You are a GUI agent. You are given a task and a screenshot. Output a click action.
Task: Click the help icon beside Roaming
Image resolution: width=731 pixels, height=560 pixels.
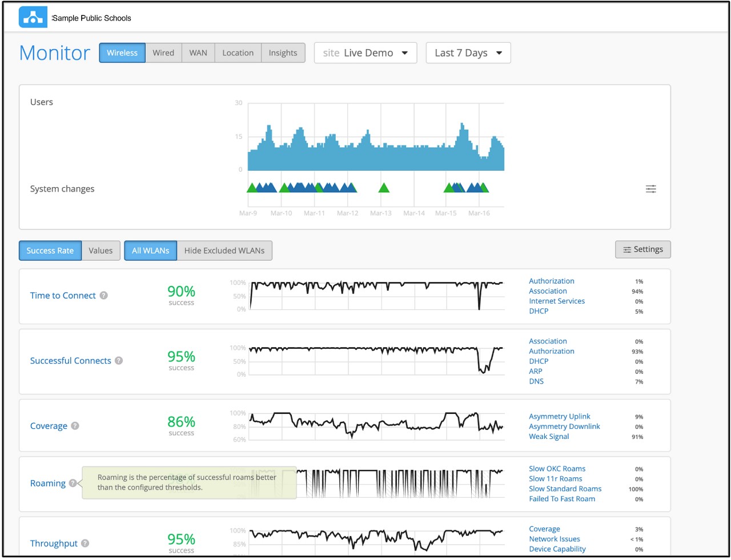tap(73, 483)
